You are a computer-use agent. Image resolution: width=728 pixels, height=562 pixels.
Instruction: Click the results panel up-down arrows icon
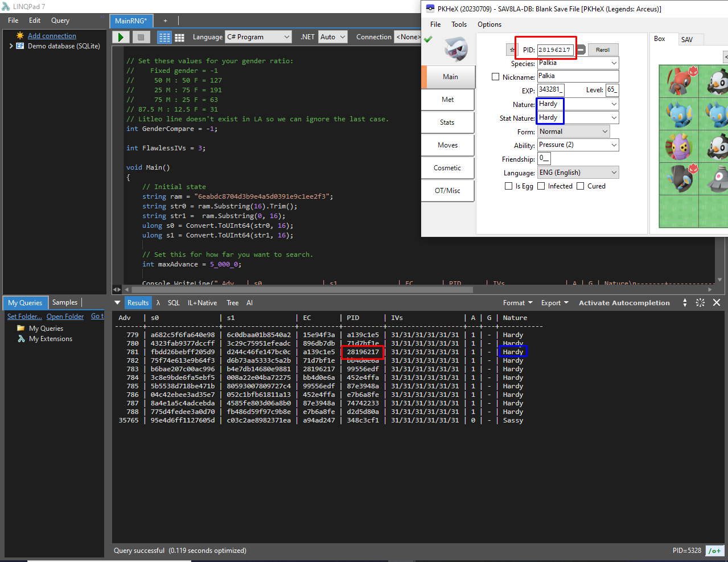coord(685,303)
